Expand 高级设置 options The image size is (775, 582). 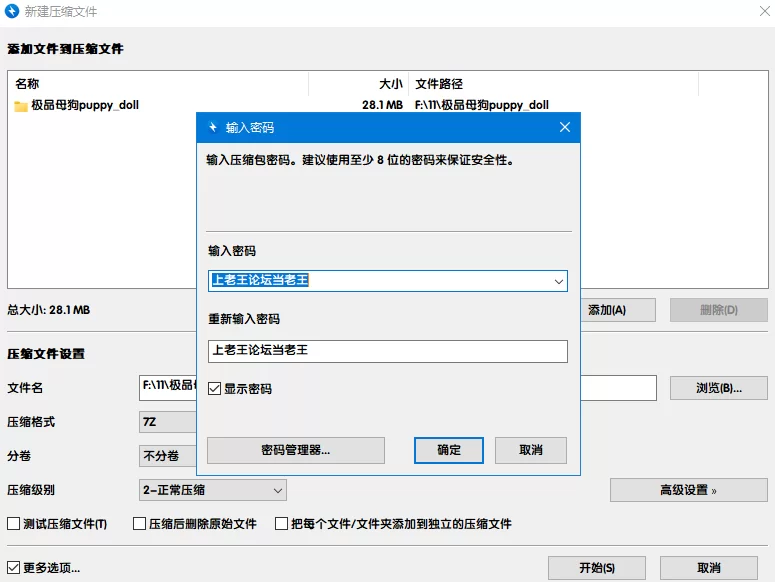[x=689, y=490]
